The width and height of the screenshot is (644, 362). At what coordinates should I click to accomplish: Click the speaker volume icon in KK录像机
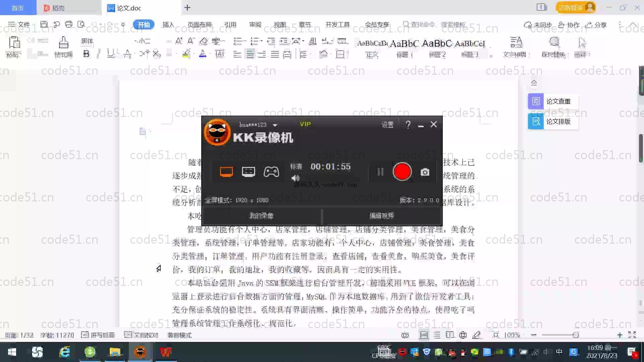pos(295,178)
